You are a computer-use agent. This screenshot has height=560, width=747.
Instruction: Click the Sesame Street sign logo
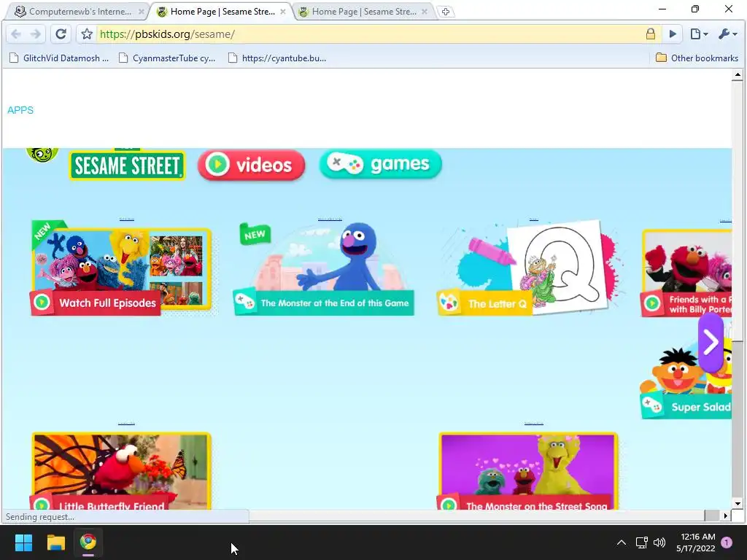(127, 166)
